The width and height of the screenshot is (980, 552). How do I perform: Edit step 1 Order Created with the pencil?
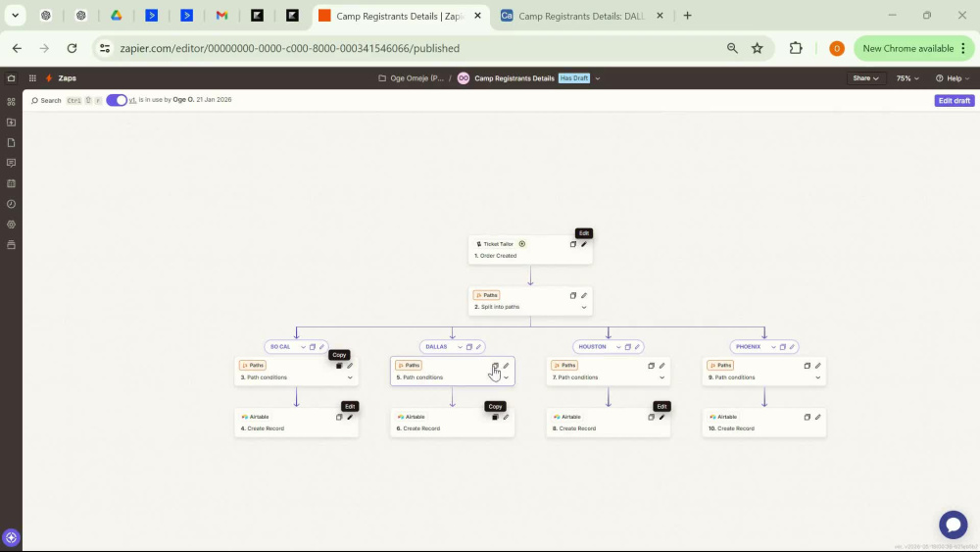click(584, 244)
